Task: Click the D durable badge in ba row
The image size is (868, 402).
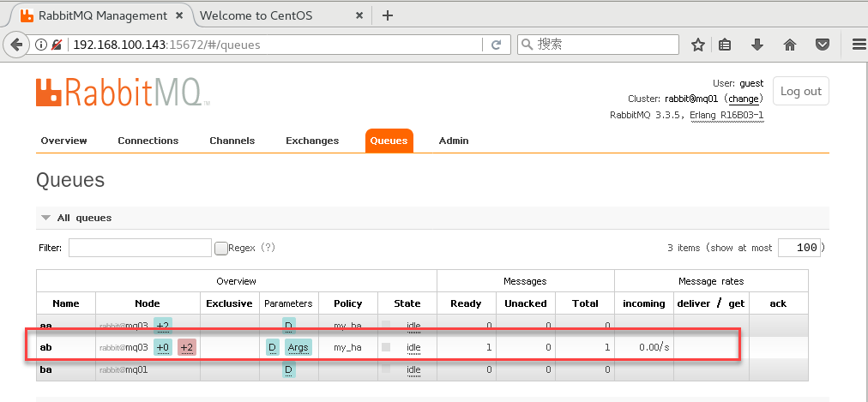Action: coord(288,370)
